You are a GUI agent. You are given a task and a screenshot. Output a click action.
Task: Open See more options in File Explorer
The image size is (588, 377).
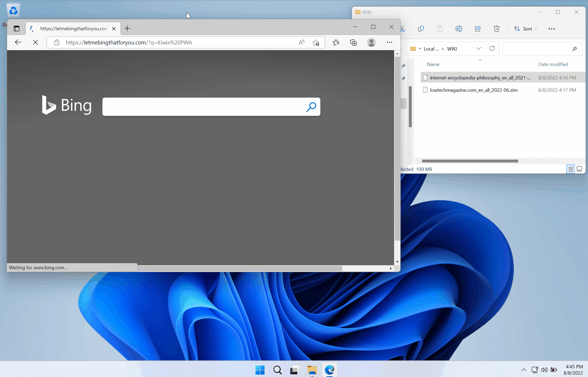point(552,29)
